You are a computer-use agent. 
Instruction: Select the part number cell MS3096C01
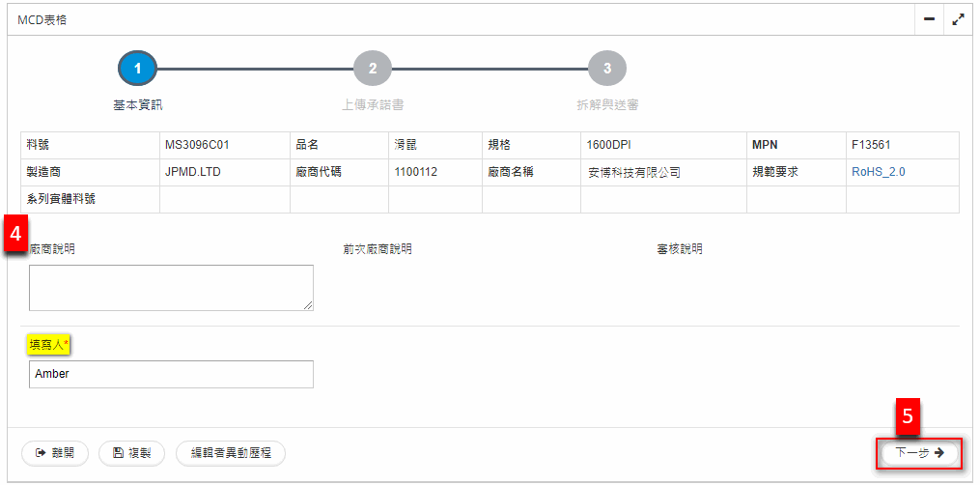(197, 145)
